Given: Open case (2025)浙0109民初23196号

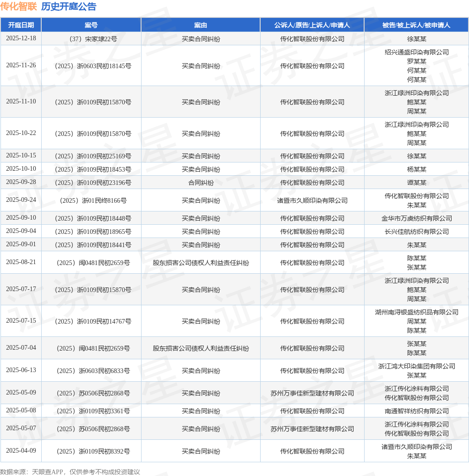Looking at the screenshot, I should [x=93, y=183].
